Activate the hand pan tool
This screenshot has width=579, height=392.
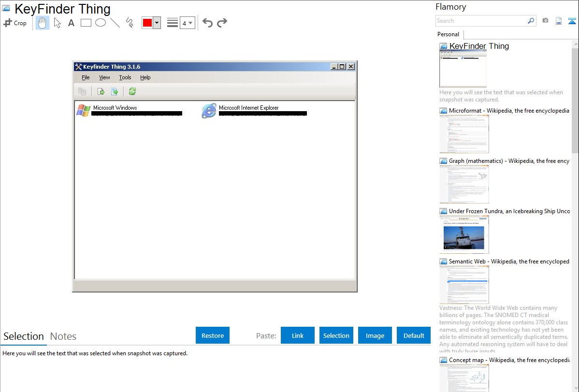(x=43, y=23)
